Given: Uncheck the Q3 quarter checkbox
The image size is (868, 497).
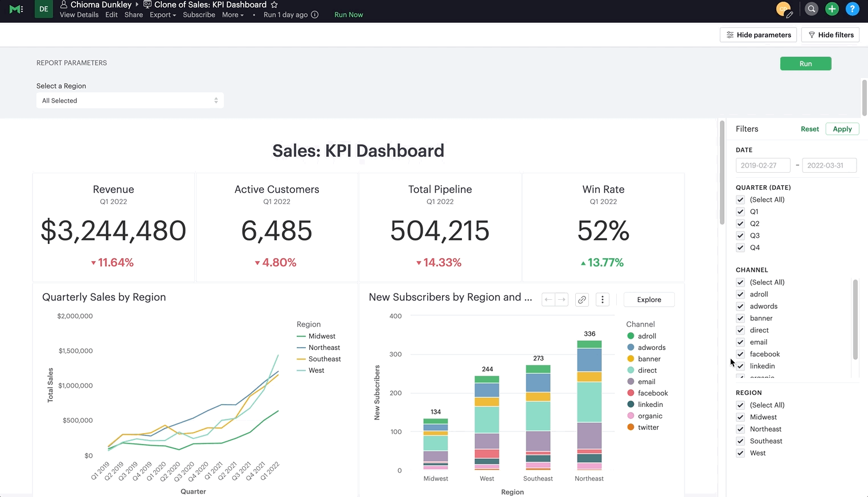Looking at the screenshot, I should tap(740, 235).
